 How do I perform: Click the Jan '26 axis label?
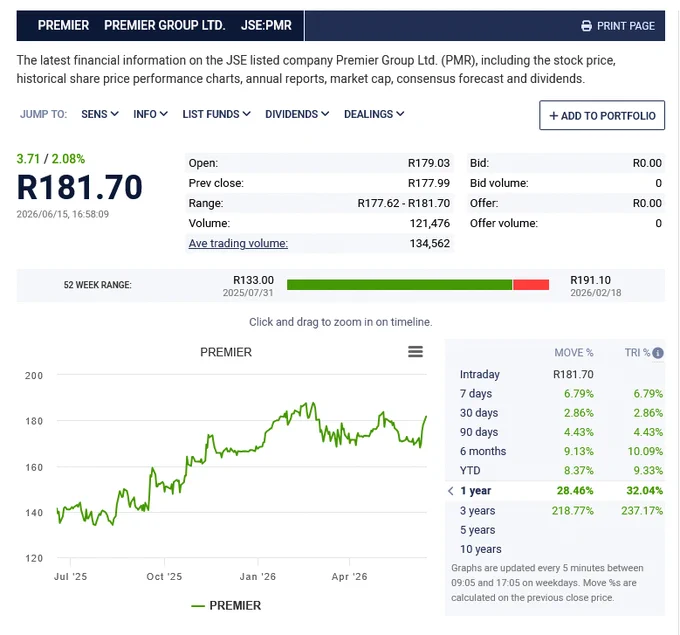click(x=258, y=576)
